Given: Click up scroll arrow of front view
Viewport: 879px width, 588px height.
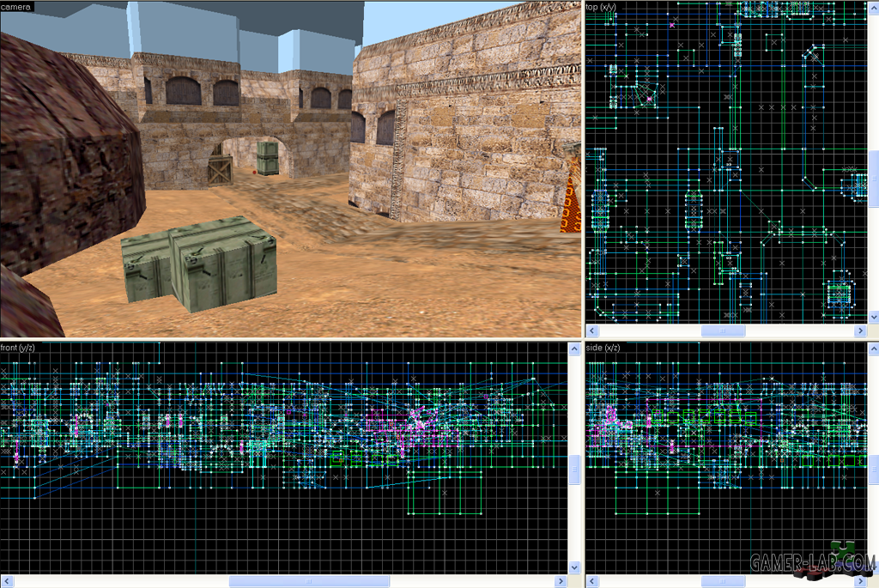Looking at the screenshot, I should click(574, 349).
